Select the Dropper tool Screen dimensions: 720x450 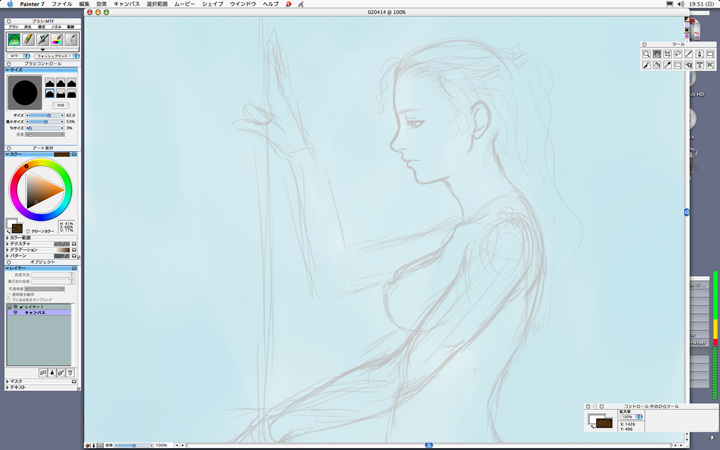(x=667, y=65)
